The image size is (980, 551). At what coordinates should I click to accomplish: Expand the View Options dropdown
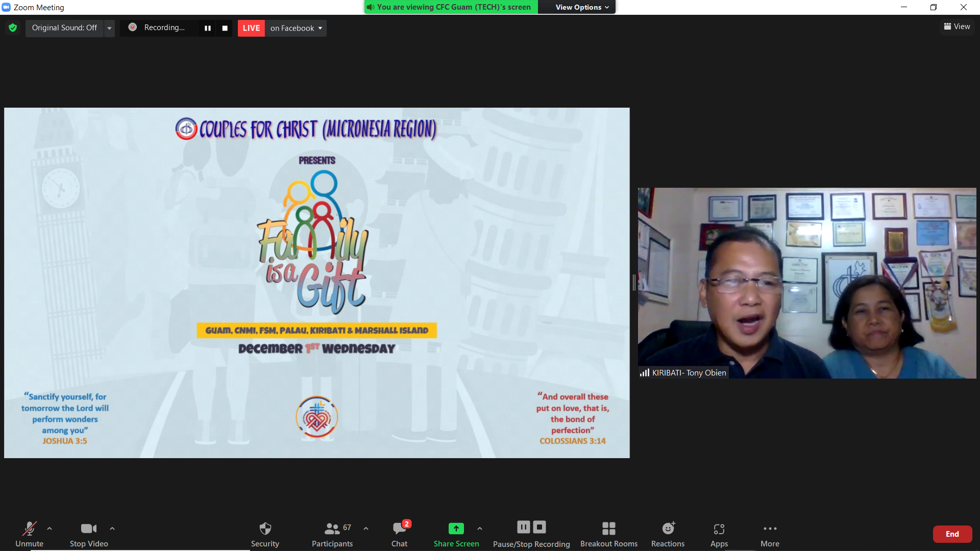(x=582, y=7)
